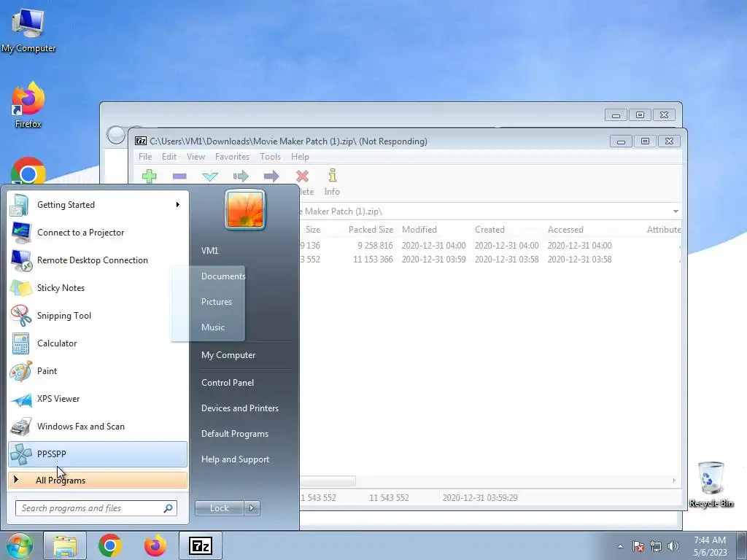
Task: Open XPS Viewer
Action: pos(98,399)
